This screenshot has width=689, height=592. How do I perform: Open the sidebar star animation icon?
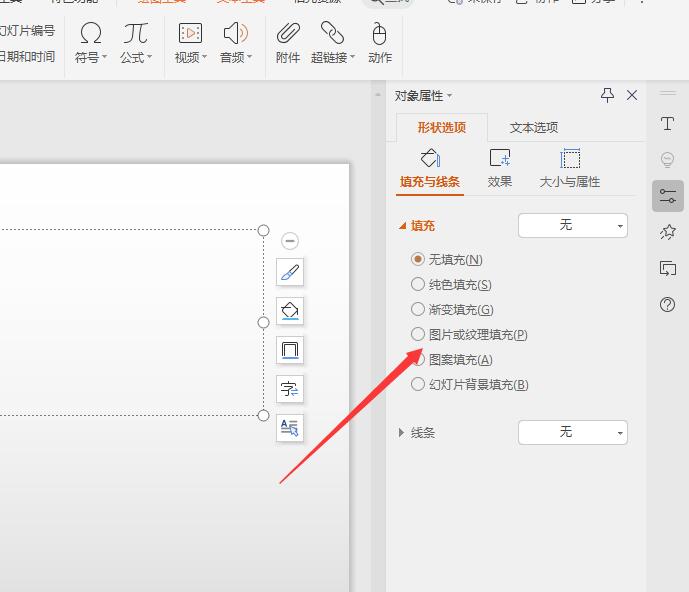point(667,232)
